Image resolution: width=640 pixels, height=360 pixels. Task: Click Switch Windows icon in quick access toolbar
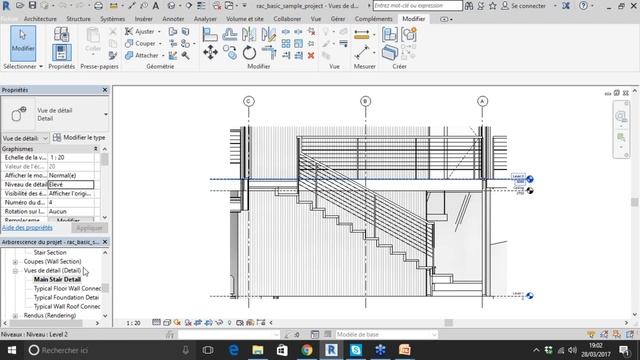(x=229, y=6)
